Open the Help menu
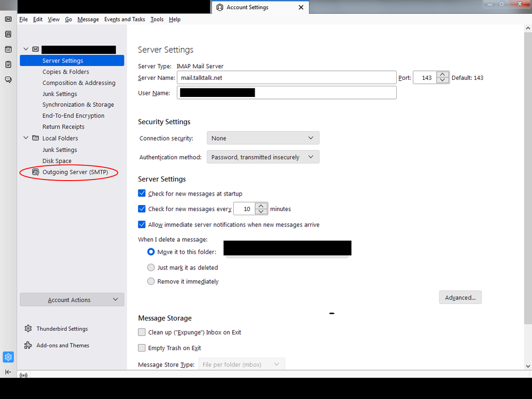This screenshot has width=532, height=399. pyautogui.click(x=175, y=19)
